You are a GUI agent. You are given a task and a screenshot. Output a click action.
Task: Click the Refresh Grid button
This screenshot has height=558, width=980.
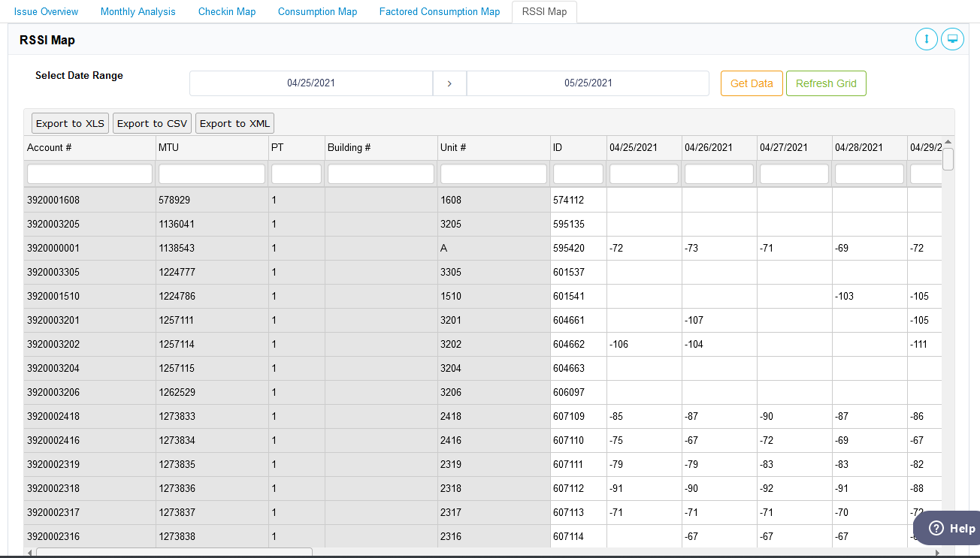pos(826,83)
